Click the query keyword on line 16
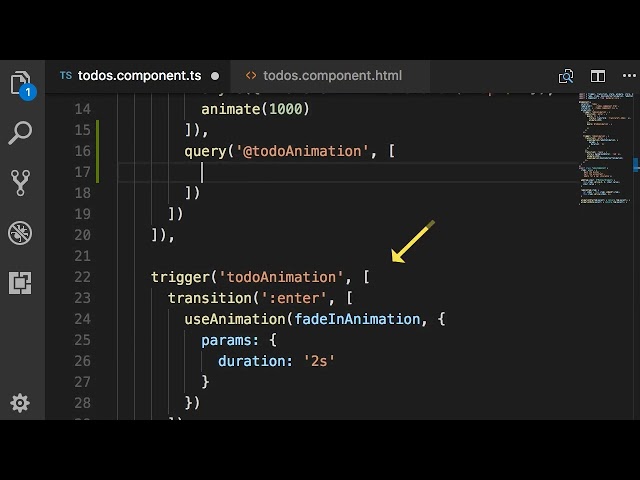 click(205, 151)
